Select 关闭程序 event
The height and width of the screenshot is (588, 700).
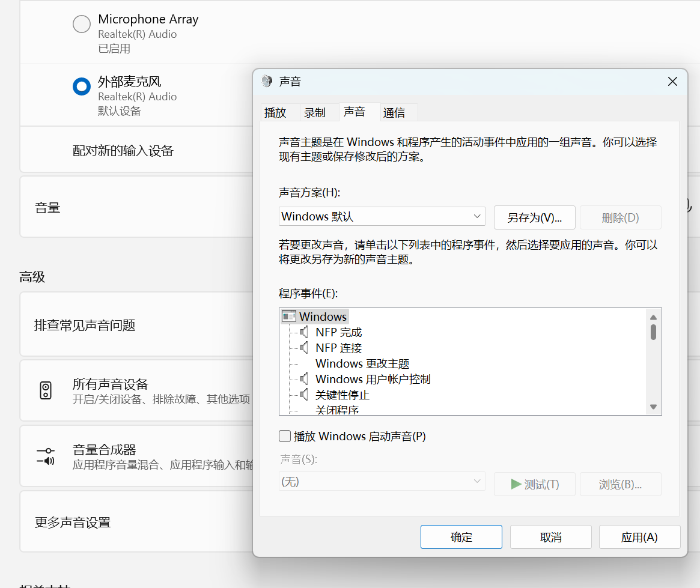[x=337, y=410]
